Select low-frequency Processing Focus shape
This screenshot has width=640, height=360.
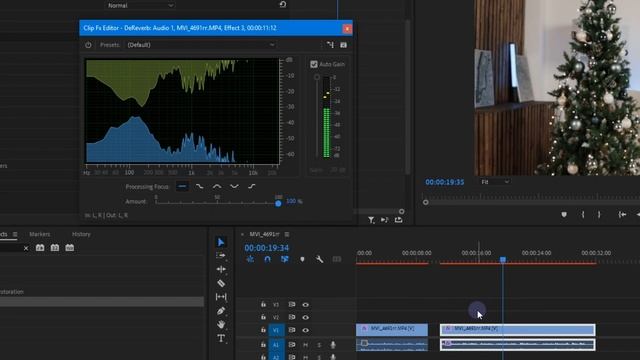pos(200,187)
